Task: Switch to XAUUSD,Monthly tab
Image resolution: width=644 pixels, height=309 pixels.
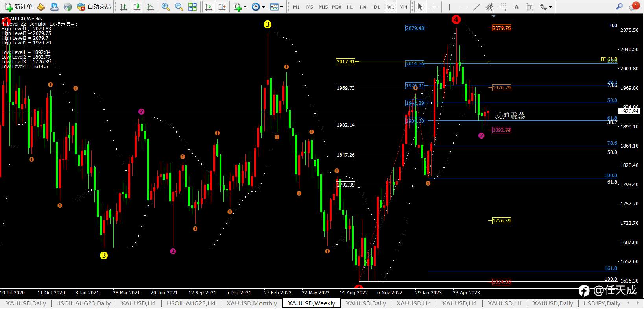Action: [252, 303]
